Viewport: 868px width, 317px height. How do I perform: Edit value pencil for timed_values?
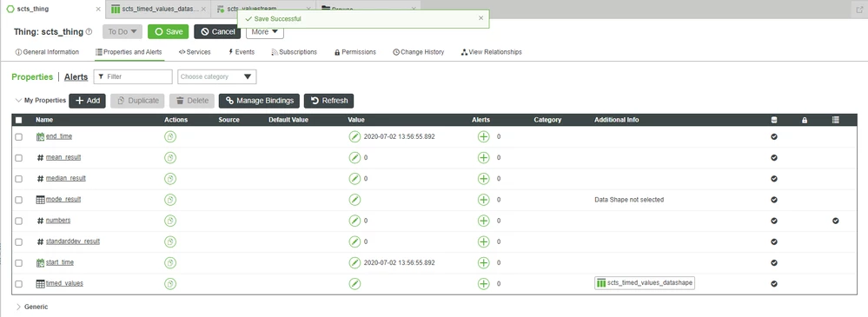[354, 284]
